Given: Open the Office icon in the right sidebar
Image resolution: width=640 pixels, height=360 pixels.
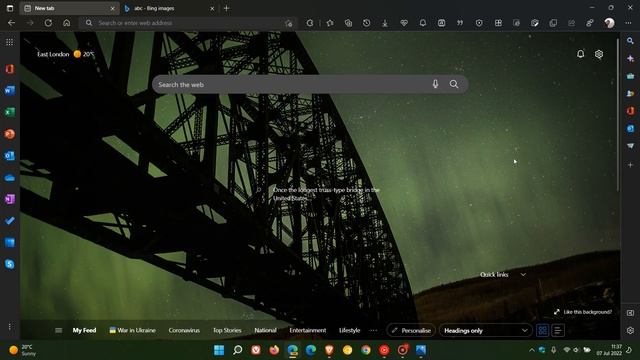Looking at the screenshot, I should (x=630, y=111).
